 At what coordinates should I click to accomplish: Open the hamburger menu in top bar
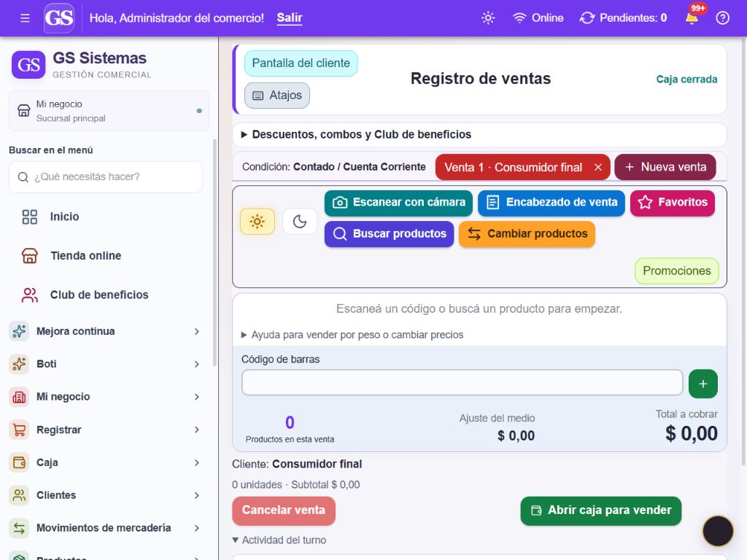point(25,18)
